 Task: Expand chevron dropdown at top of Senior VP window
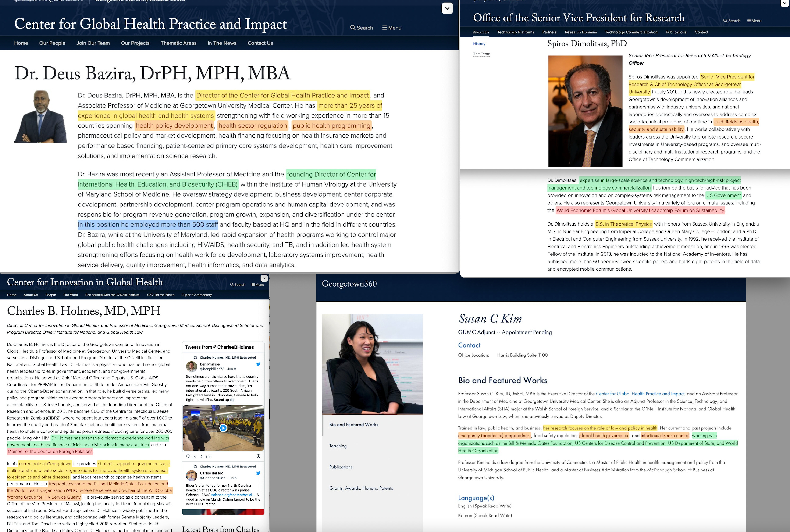pos(785,3)
